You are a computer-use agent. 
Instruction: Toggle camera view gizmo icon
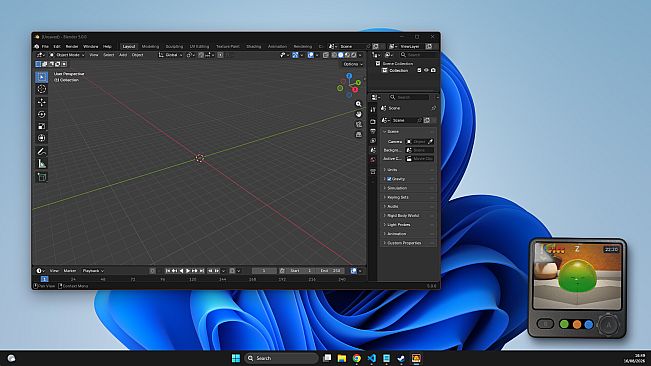[359, 124]
